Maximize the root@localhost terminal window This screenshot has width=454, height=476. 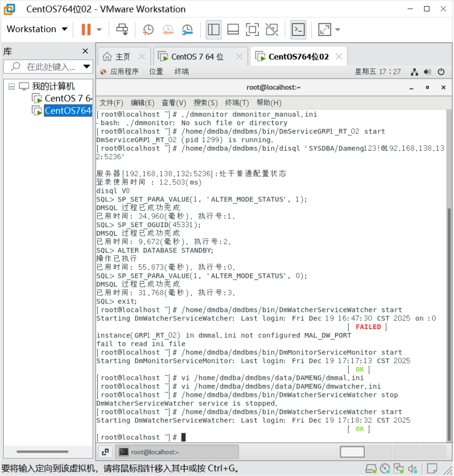[x=427, y=87]
